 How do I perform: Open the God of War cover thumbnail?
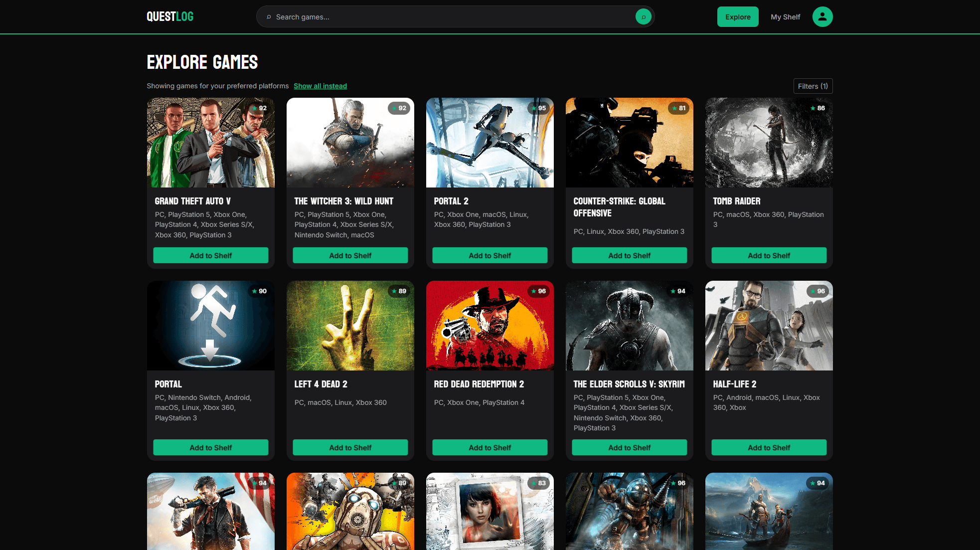pyautogui.click(x=769, y=511)
